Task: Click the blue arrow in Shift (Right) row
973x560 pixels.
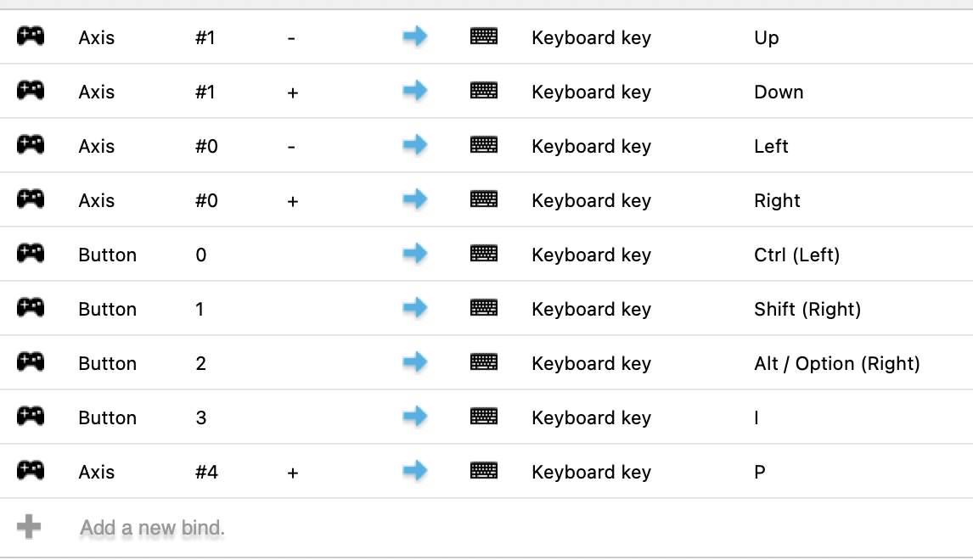Action: pyautogui.click(x=414, y=308)
